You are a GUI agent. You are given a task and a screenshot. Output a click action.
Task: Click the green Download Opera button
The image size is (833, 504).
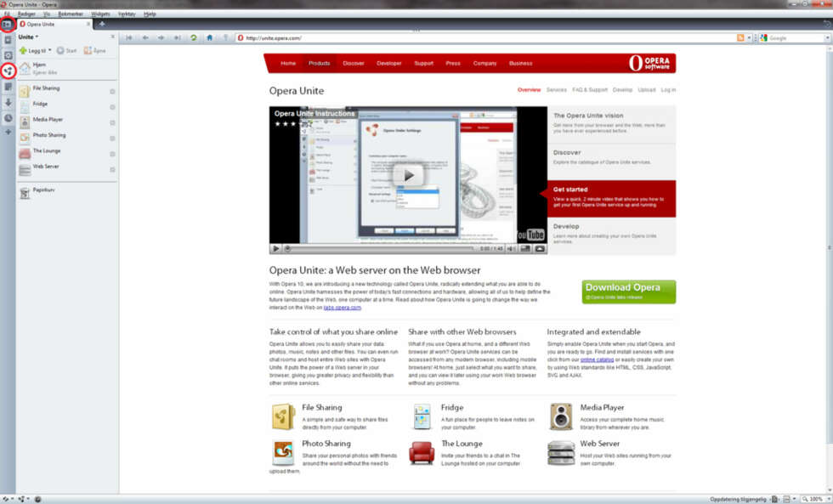[628, 292]
